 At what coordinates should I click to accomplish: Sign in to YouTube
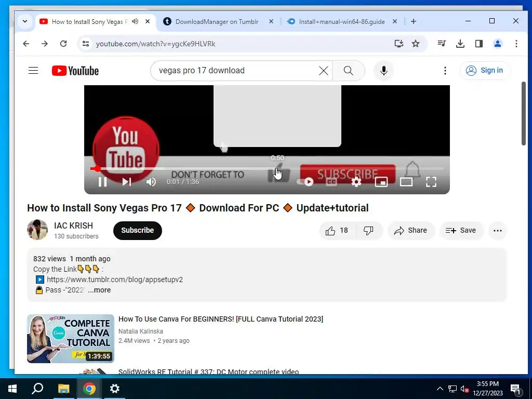(485, 71)
